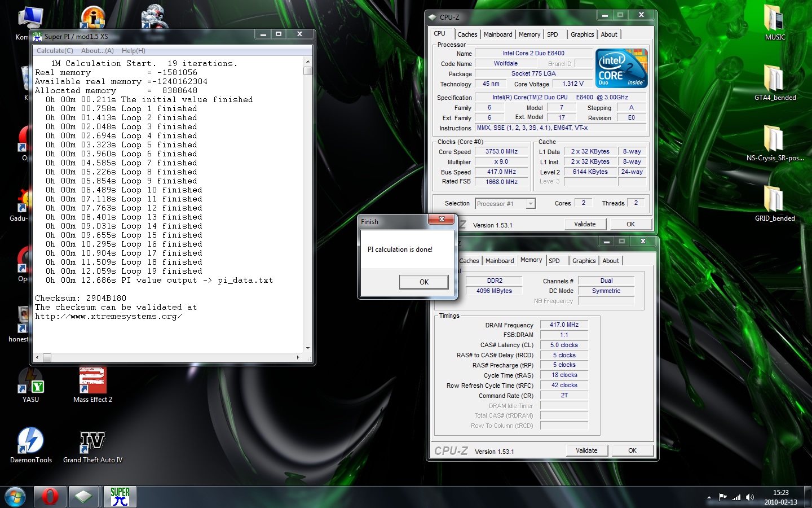Expand the Processor #1 selection dropdown
This screenshot has height=508, width=812.
[530, 204]
